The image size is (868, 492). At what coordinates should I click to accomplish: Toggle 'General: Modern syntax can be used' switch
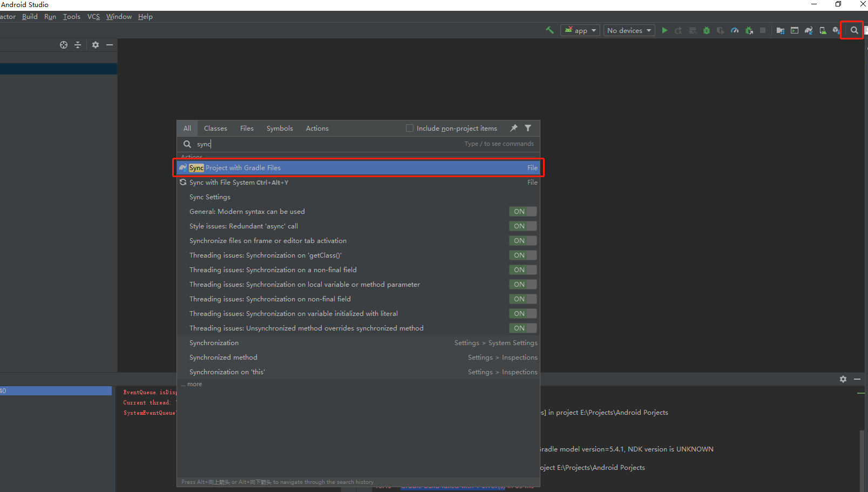(523, 212)
